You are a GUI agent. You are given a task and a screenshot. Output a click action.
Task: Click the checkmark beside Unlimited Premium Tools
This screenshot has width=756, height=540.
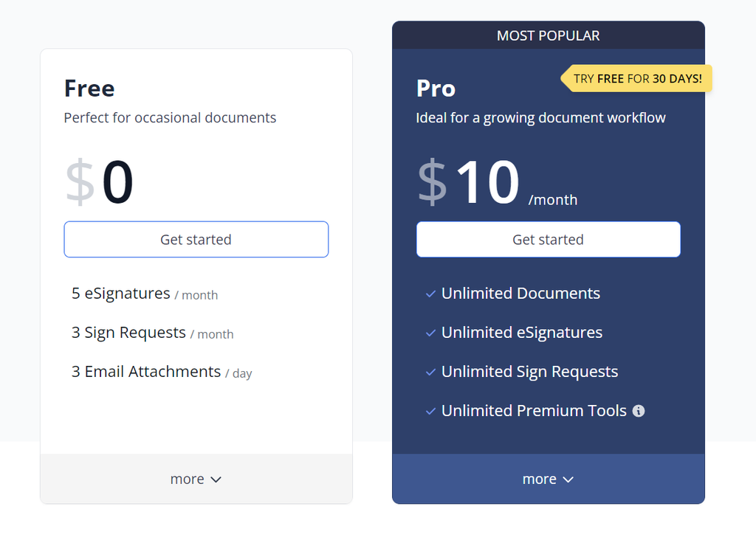(x=430, y=411)
